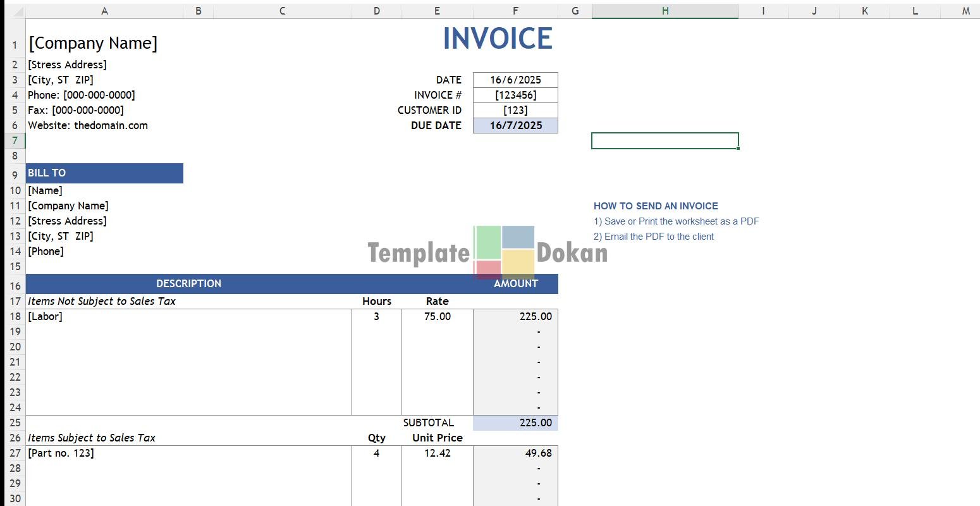
Task: Select the 49.68 amount cell
Action: [515, 453]
